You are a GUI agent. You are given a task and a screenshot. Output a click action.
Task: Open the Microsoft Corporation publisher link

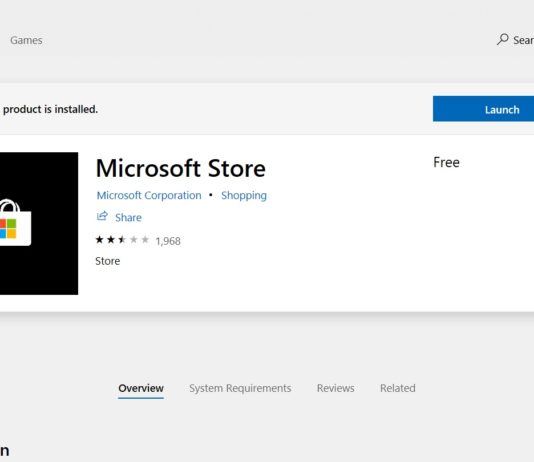click(149, 195)
